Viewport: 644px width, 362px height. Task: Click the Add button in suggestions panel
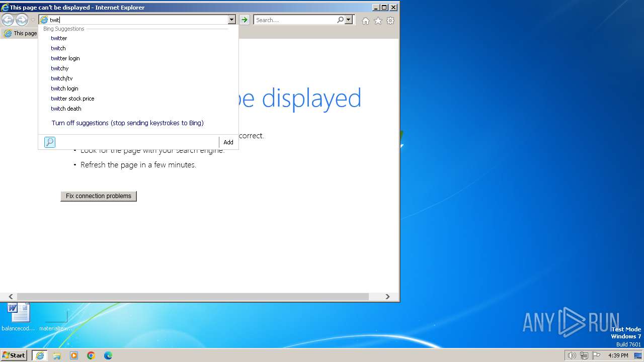pyautogui.click(x=228, y=142)
